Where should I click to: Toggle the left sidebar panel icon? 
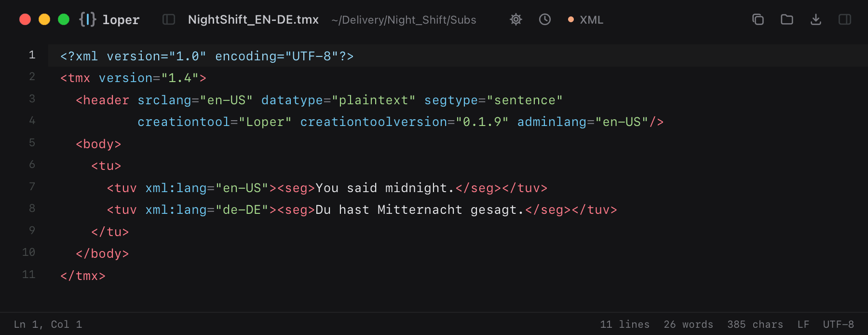(169, 19)
